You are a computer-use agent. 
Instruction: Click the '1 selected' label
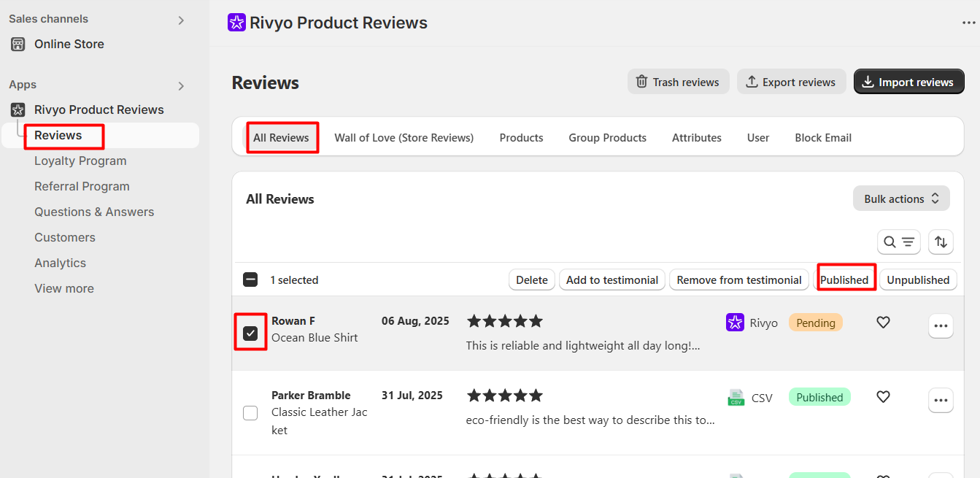294,280
